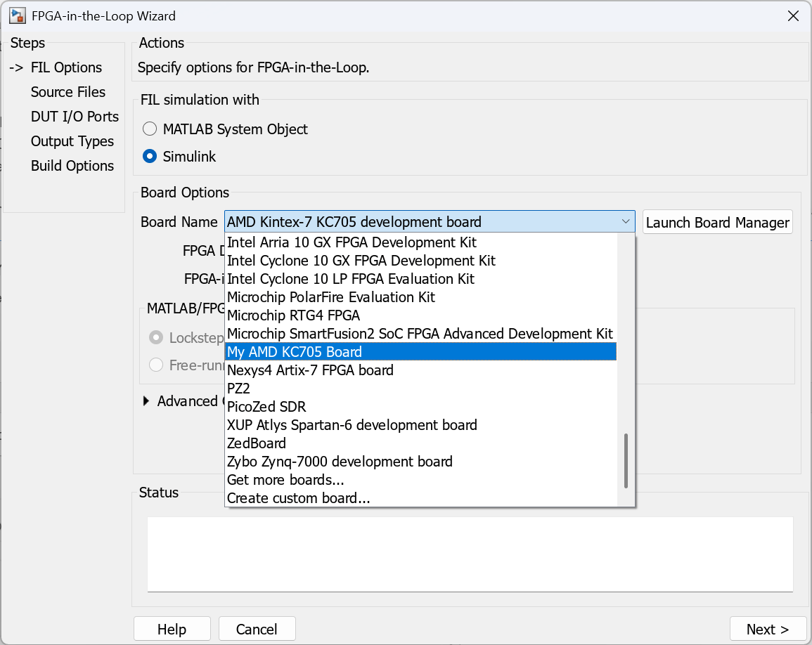Click the Cancel button
812x645 pixels.
click(x=257, y=629)
